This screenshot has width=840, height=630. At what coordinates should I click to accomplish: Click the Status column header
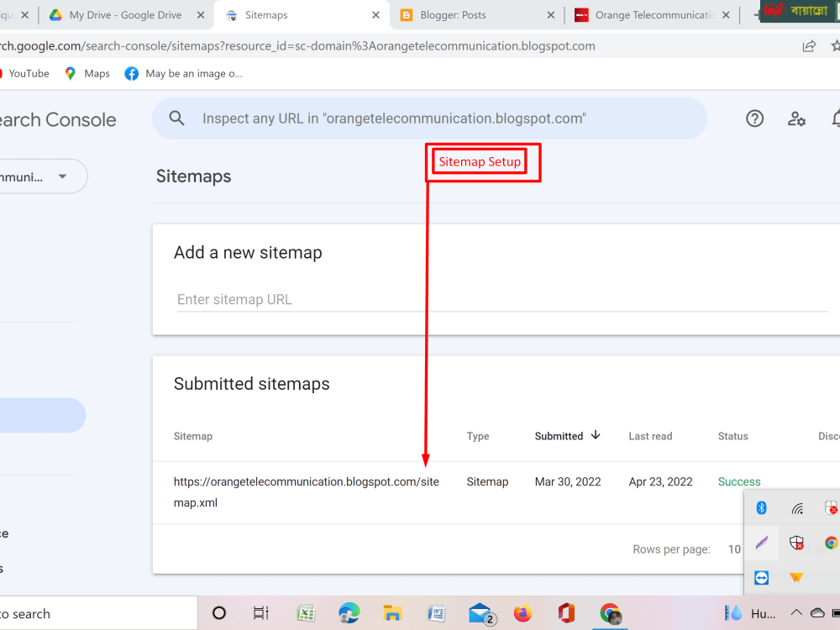[x=732, y=436]
